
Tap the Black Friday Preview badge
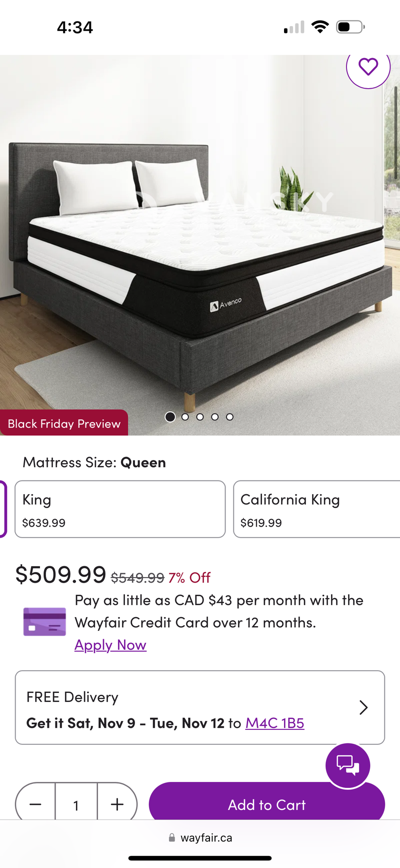click(x=64, y=423)
